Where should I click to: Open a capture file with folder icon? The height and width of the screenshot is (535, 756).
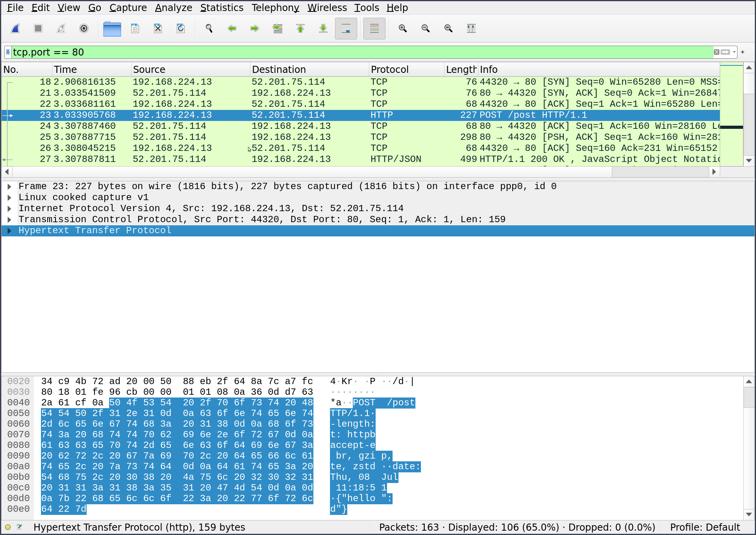coord(112,28)
